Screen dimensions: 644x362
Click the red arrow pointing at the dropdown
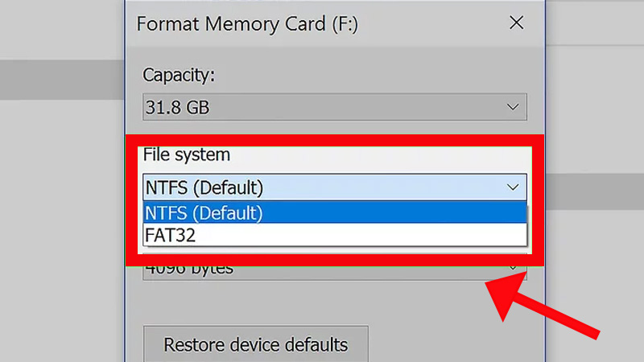(546, 305)
